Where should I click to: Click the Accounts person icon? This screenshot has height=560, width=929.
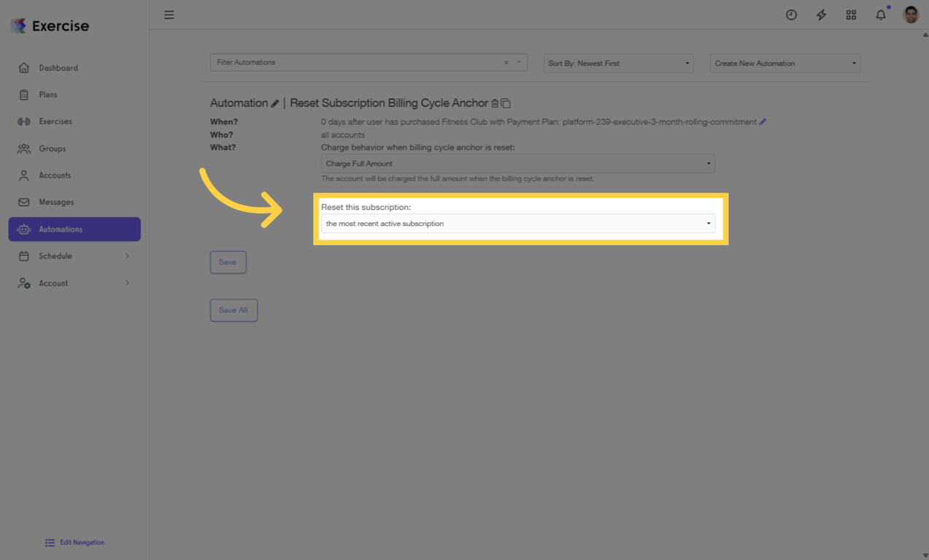point(24,176)
